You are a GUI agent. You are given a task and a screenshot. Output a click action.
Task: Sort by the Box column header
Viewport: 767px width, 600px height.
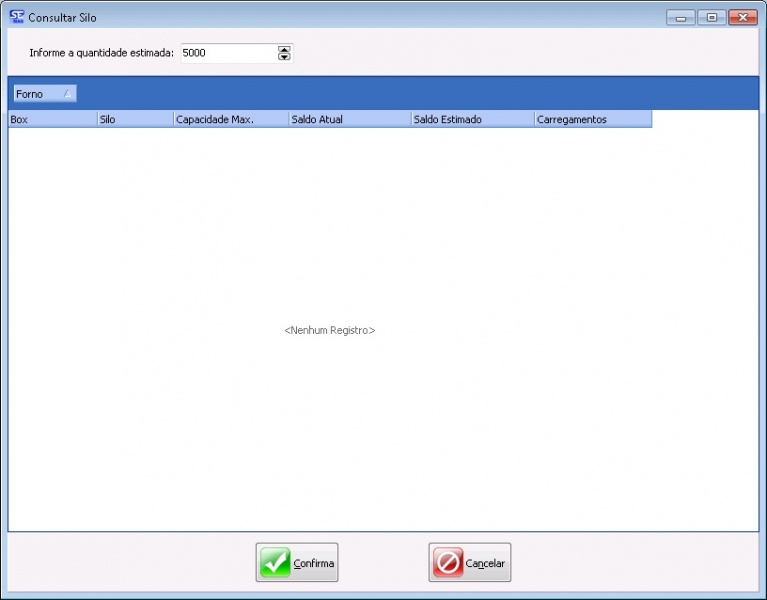click(x=52, y=119)
